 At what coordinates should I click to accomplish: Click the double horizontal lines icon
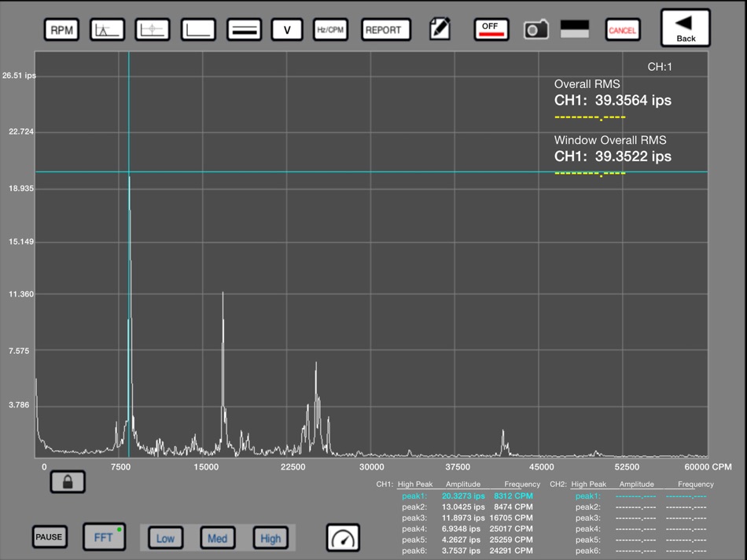244,30
